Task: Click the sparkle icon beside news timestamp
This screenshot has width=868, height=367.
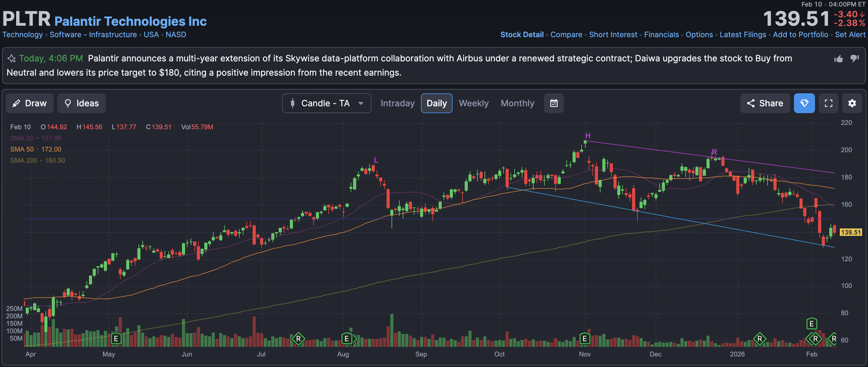Action: [12, 59]
